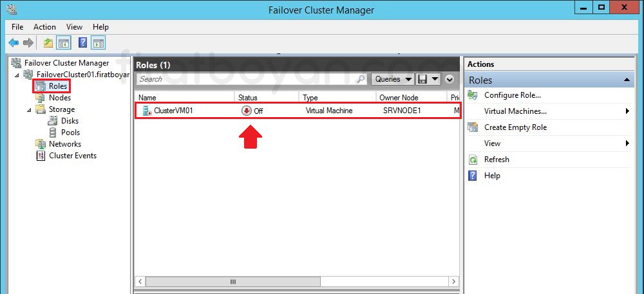The width and height of the screenshot is (644, 294).
Task: Click View in the Actions pane
Action: [x=492, y=143]
